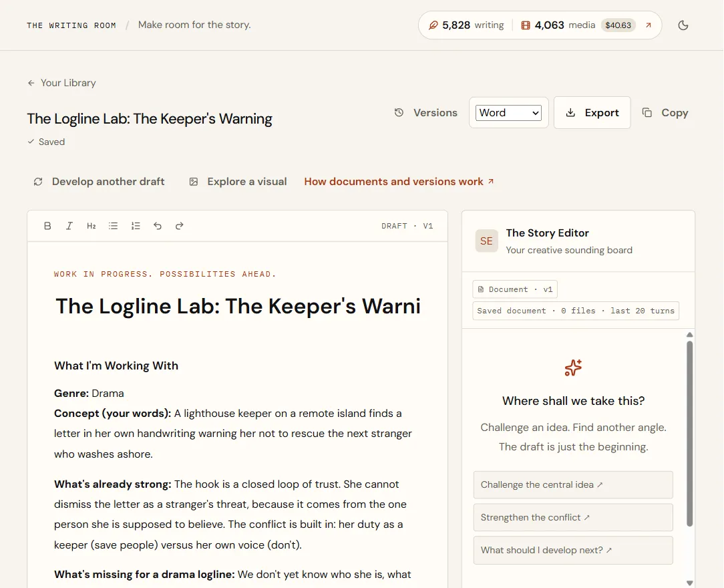Viewport: 724px width, 588px height.
Task: Click the chat panel scroll down arrow
Action: click(x=689, y=583)
